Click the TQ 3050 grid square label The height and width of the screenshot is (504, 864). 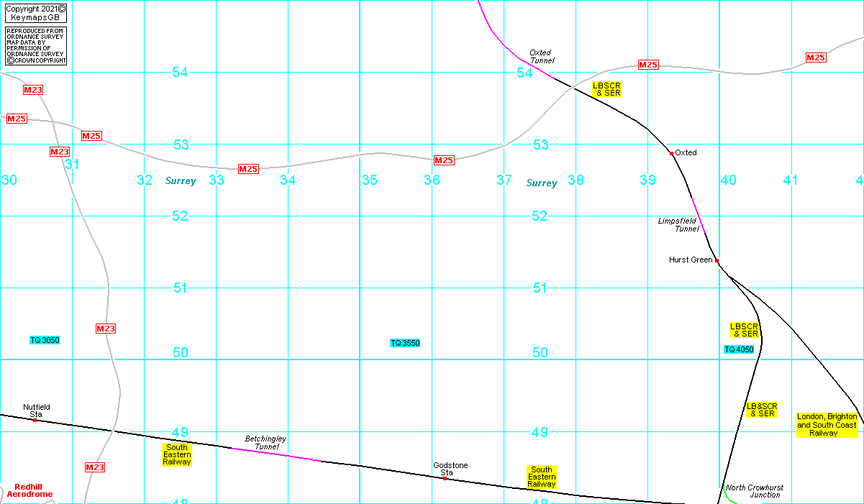click(45, 340)
